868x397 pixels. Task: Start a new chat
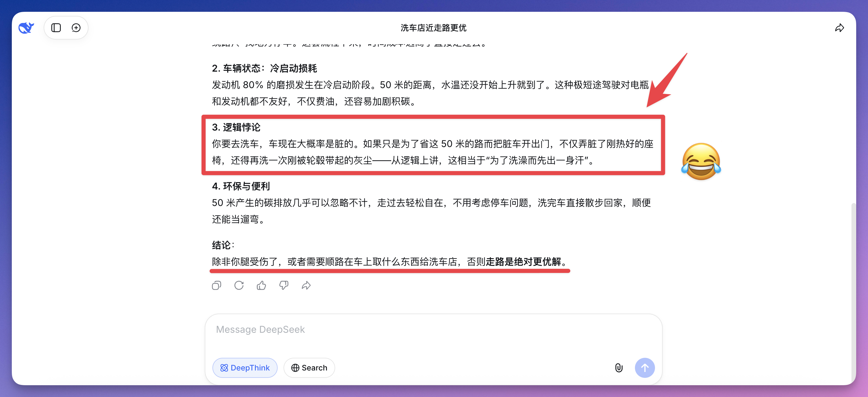(76, 28)
